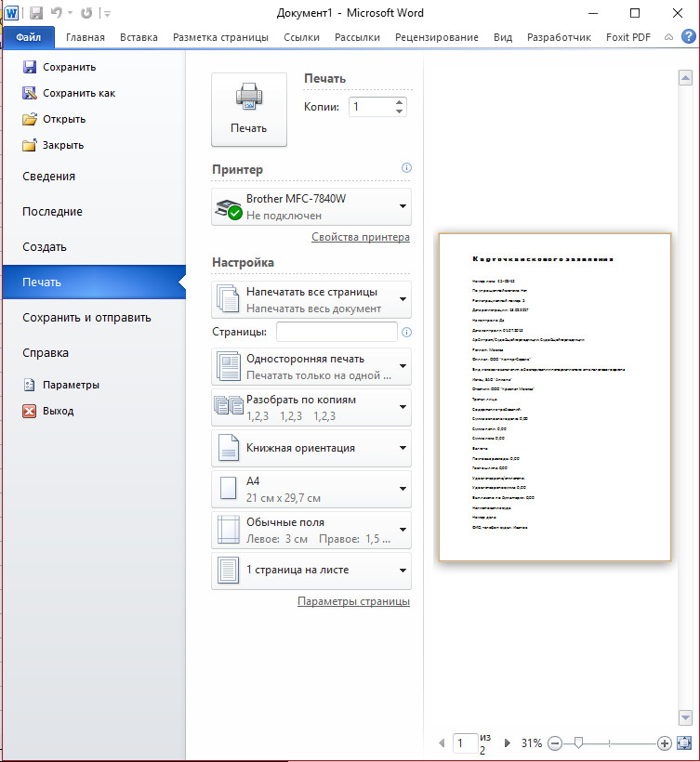
Task: Open the A4 paper size dropdown
Action: [x=311, y=490]
